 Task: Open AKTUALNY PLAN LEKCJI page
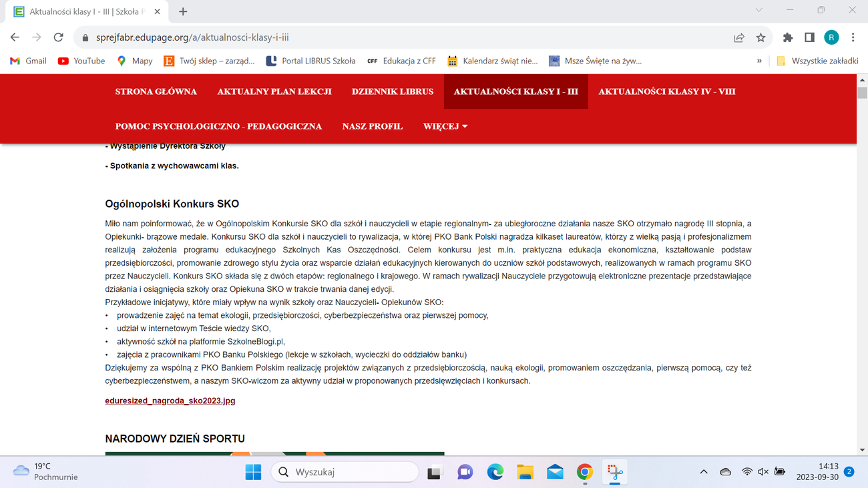tap(274, 91)
